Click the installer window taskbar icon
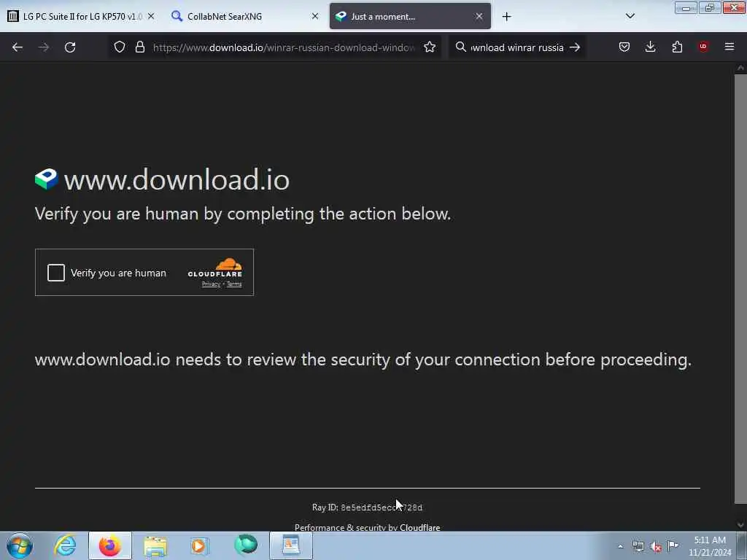 coord(291,545)
